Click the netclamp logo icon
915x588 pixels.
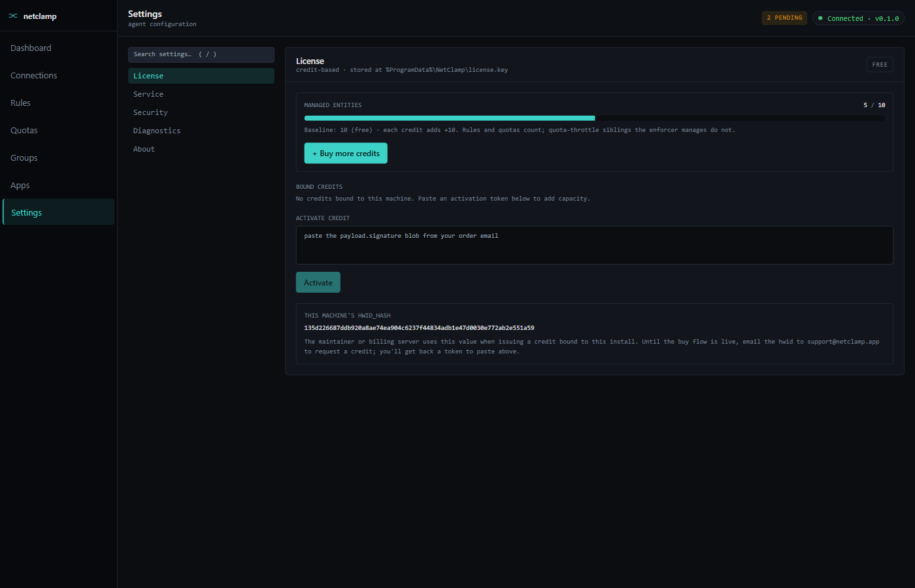click(13, 16)
